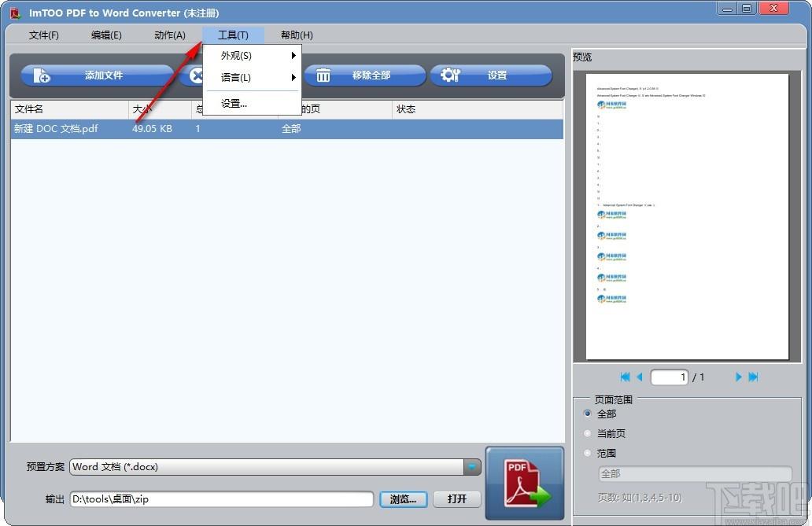Viewport: 812px width, 526px height.
Task: Choose 设置... from the Tools menu
Action: coord(253,104)
